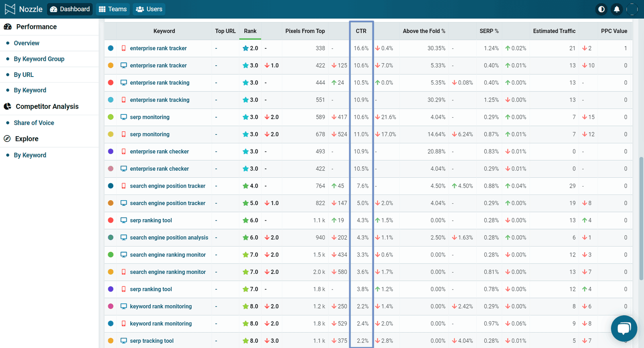Open the Users tab
Viewport: 644px width, 348px height.
click(x=149, y=9)
